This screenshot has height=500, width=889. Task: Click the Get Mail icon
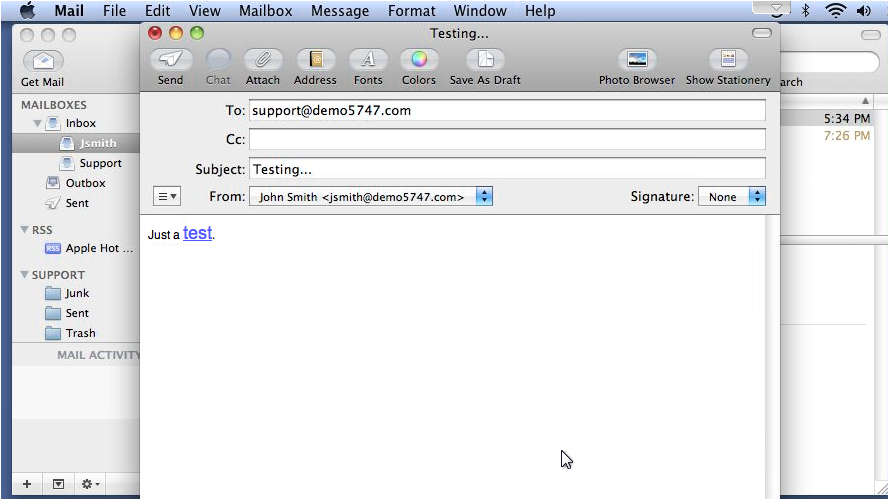[x=43, y=61]
